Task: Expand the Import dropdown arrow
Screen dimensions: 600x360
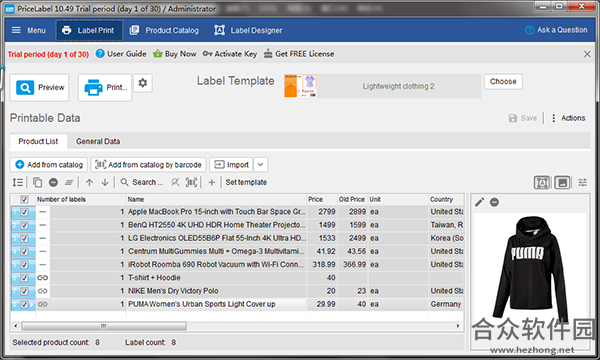Action: pyautogui.click(x=260, y=165)
